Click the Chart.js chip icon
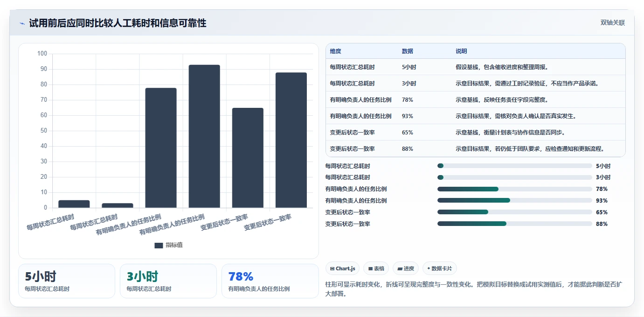The height and width of the screenshot is (317, 644). (332, 268)
